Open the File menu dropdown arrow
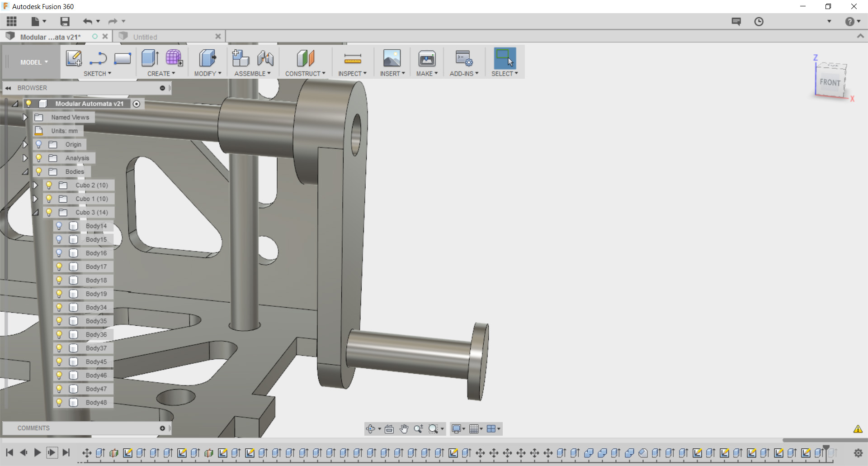The height and width of the screenshot is (466, 868). click(x=44, y=21)
